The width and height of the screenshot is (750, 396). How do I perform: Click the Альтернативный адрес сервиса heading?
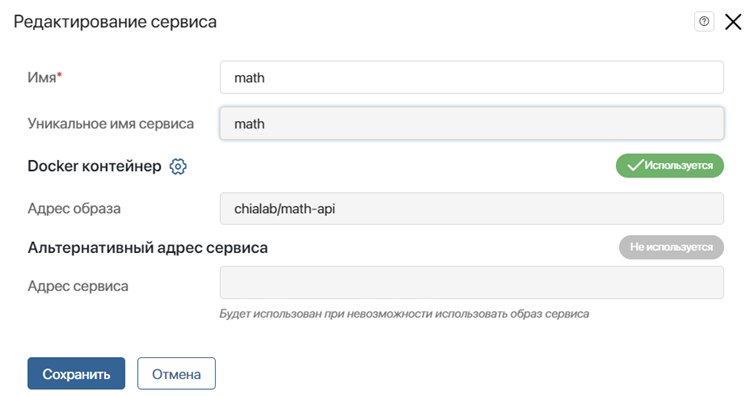click(147, 248)
